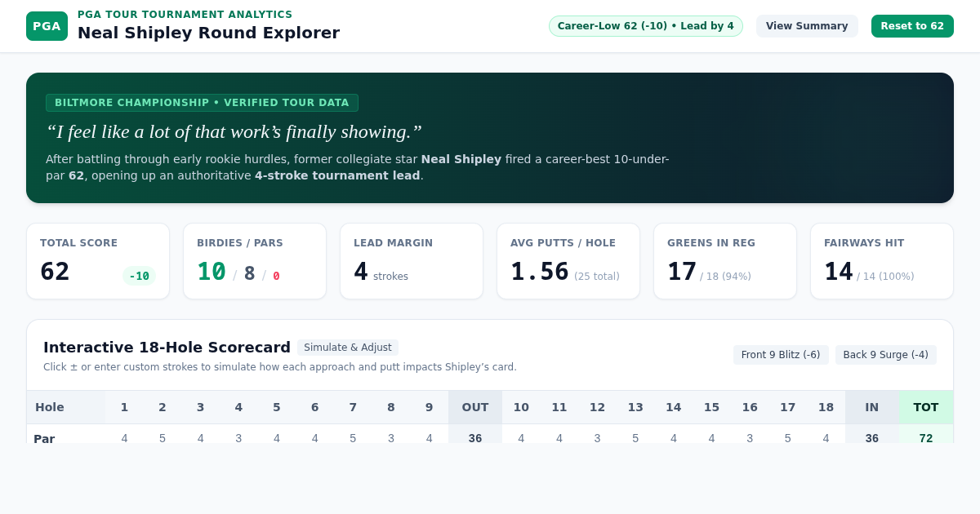Select the Birdies / Pars stat card
Image resolution: width=980 pixels, height=514 pixels.
255,261
